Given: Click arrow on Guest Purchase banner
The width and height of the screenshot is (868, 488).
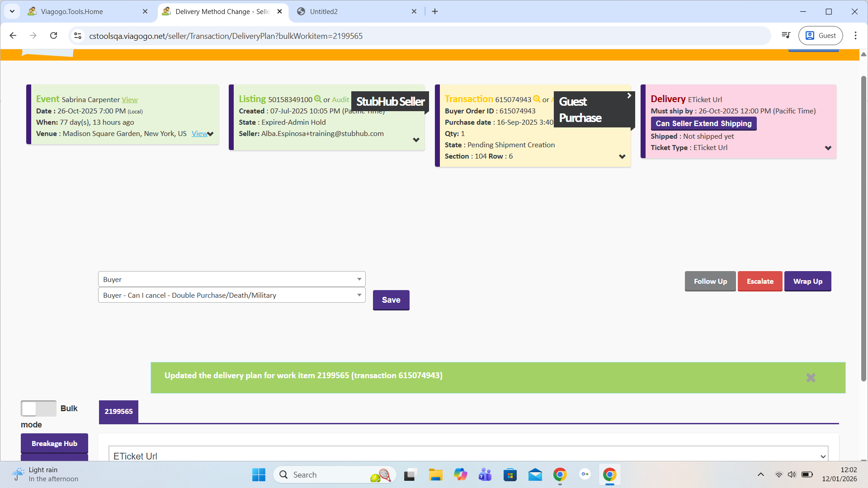Looking at the screenshot, I should coord(629,96).
